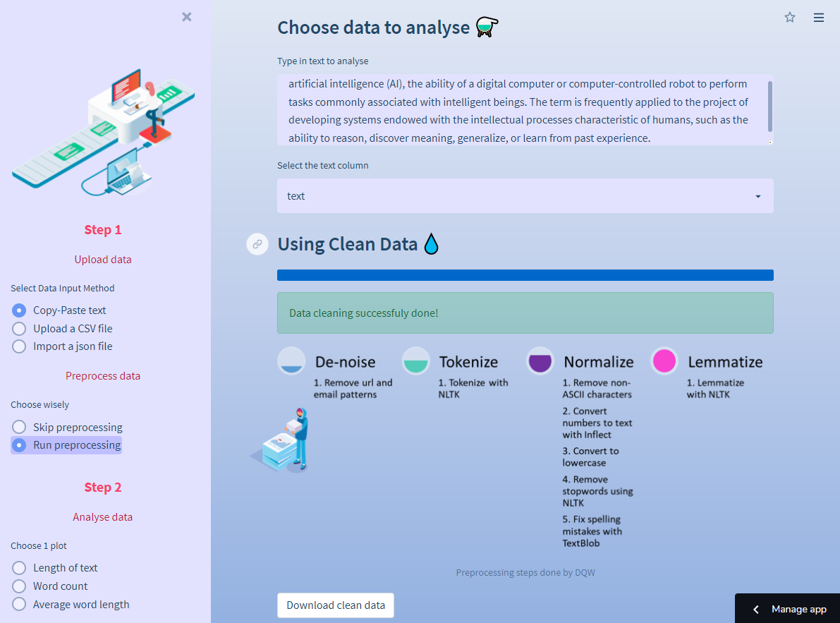Click the dropdown arrow for text column

pyautogui.click(x=758, y=196)
